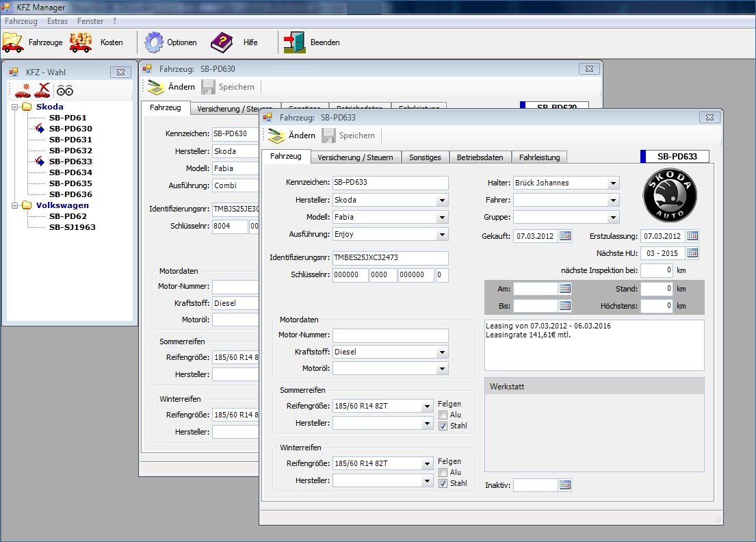
Task: Select SB-PD634 in the vehicle tree
Action: (x=70, y=172)
